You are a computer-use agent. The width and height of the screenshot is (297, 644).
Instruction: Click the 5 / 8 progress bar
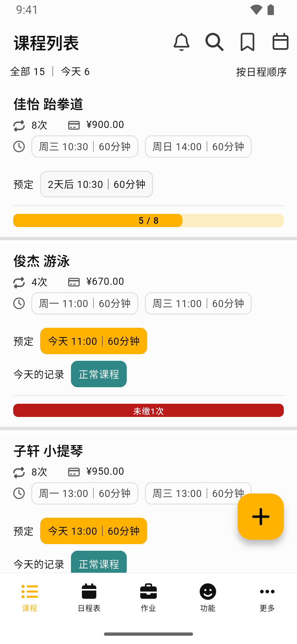pyautogui.click(x=148, y=220)
